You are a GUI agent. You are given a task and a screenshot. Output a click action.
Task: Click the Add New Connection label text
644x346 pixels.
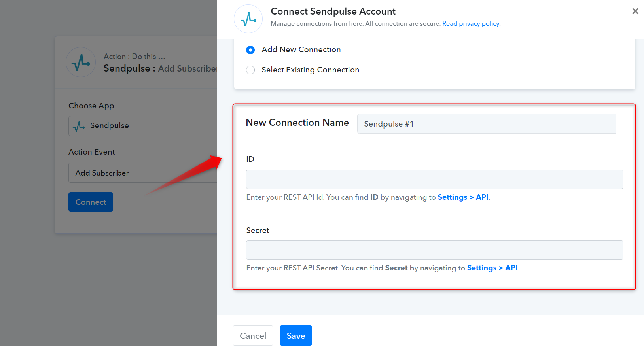click(301, 49)
